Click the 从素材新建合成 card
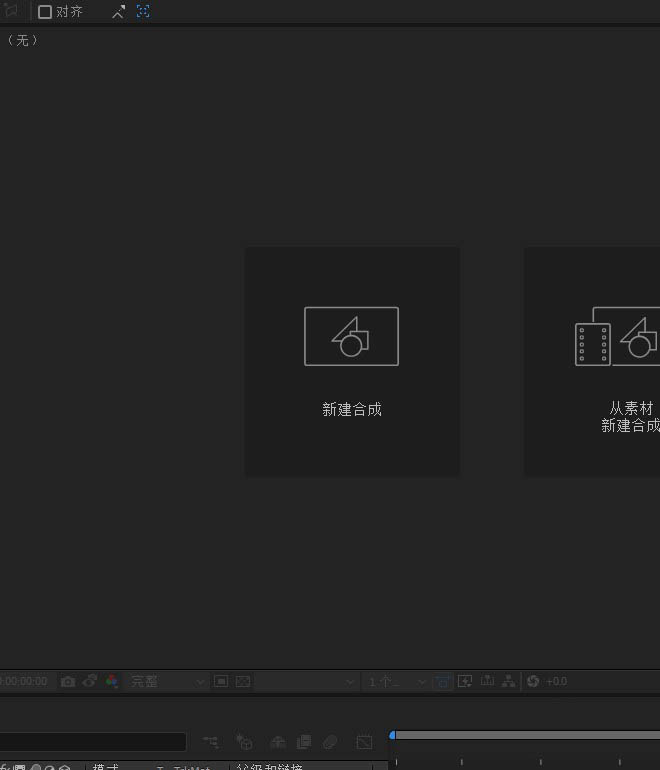This screenshot has height=770, width=660. pyautogui.click(x=592, y=361)
